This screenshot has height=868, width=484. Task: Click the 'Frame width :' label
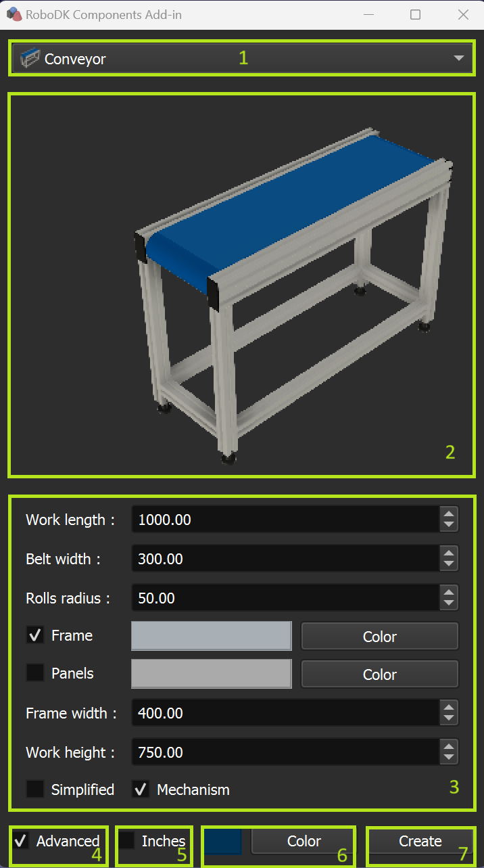pyautogui.click(x=71, y=713)
